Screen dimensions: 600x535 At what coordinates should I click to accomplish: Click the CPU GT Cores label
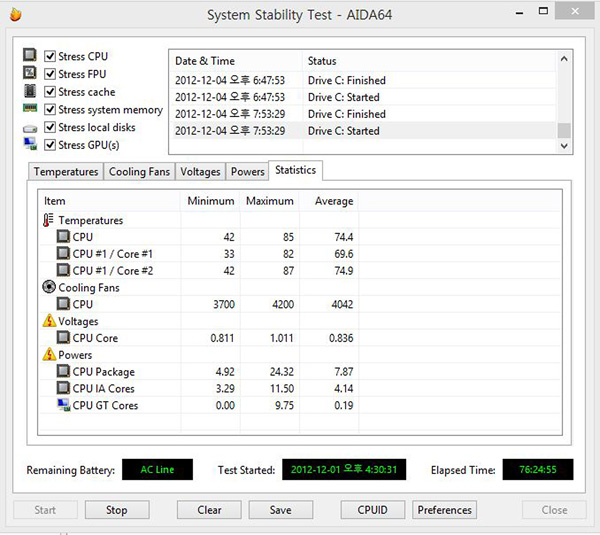(105, 405)
